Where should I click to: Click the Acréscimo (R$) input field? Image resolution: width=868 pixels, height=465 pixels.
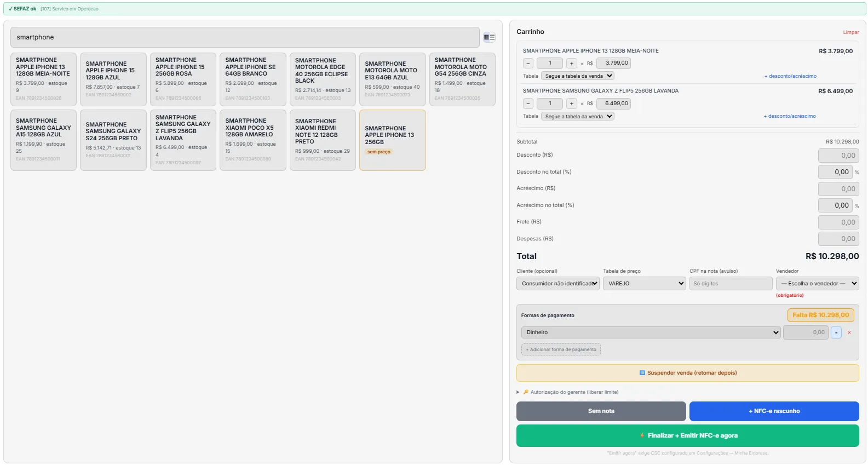tap(838, 189)
